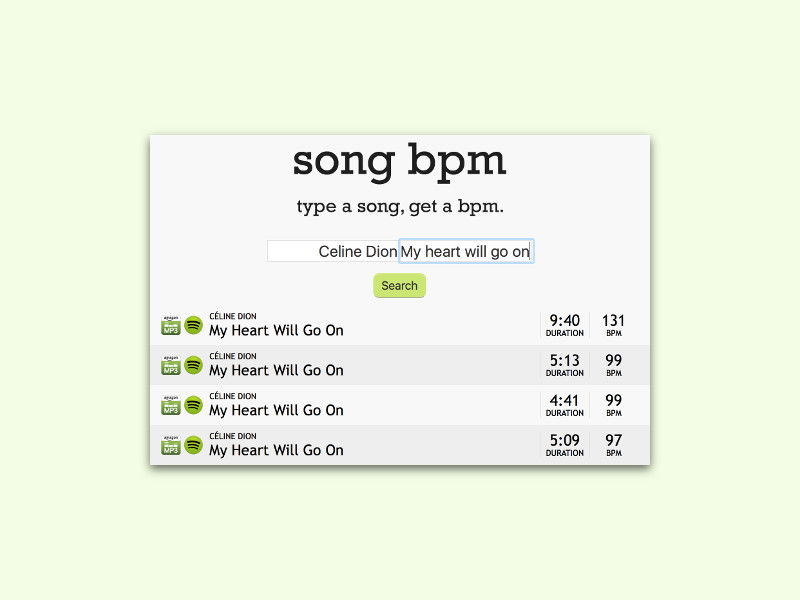Open first My Heart Will Go On result
Viewport: 800px width, 600px height.
pyautogui.click(x=276, y=331)
